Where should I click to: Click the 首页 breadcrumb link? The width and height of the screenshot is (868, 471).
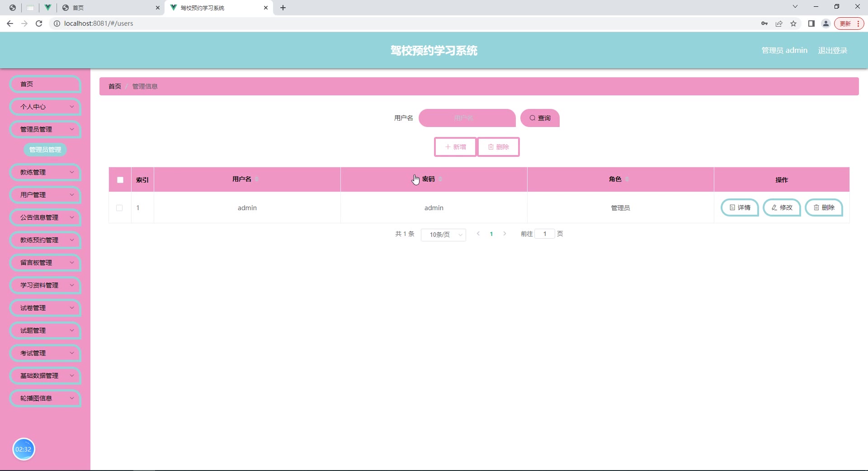point(115,86)
